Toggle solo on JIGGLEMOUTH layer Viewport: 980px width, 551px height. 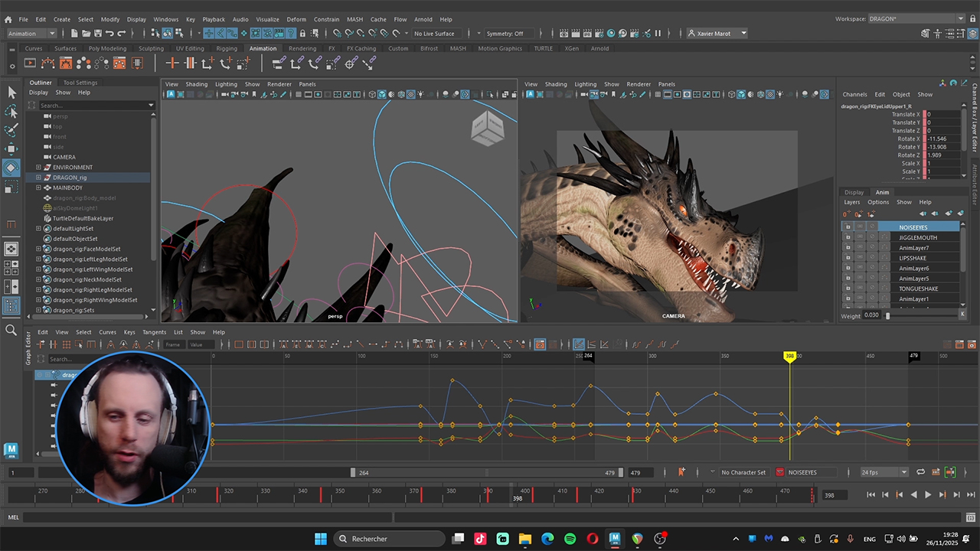point(860,237)
